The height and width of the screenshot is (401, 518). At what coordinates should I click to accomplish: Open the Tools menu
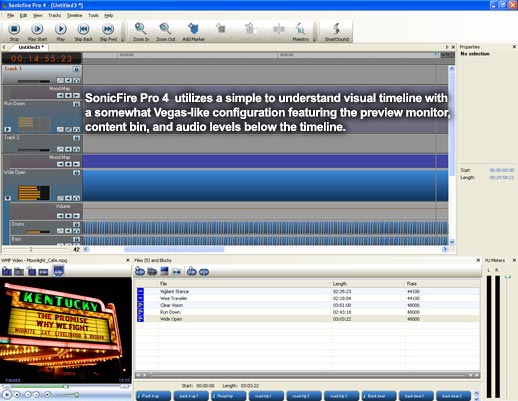(93, 15)
